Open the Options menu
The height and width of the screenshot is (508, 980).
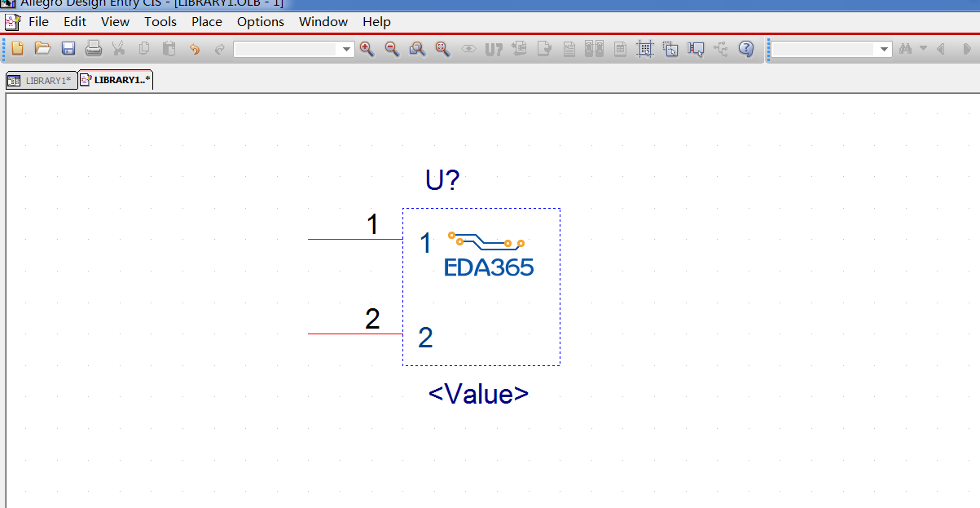tap(261, 22)
